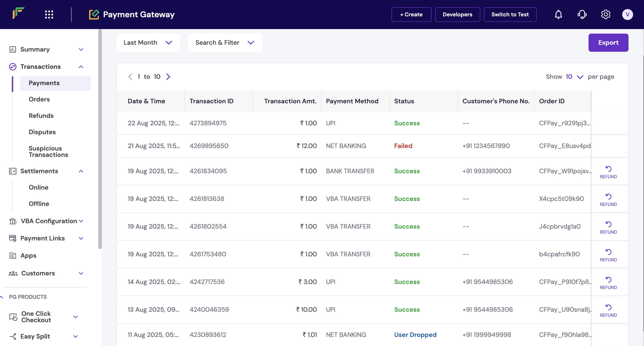Click the support headset icon
Viewport: 644px width, 346px height.
582,15
